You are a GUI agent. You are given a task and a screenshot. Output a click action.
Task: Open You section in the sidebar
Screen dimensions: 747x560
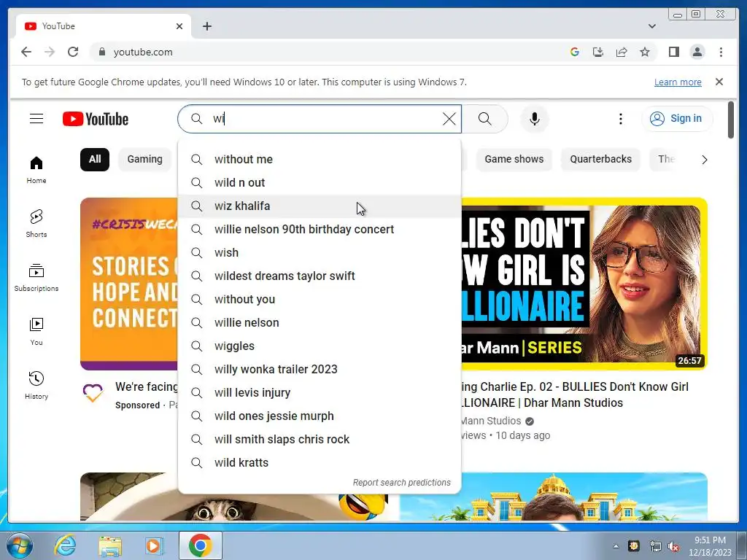pos(36,332)
